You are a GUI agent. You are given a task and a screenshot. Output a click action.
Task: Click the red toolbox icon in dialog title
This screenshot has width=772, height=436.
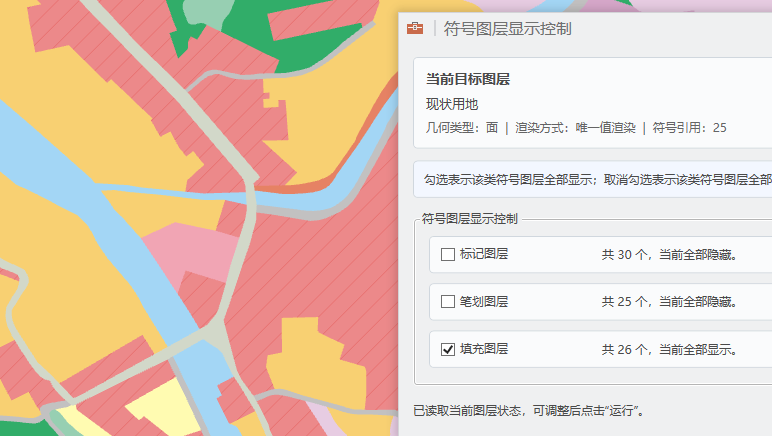coord(415,29)
